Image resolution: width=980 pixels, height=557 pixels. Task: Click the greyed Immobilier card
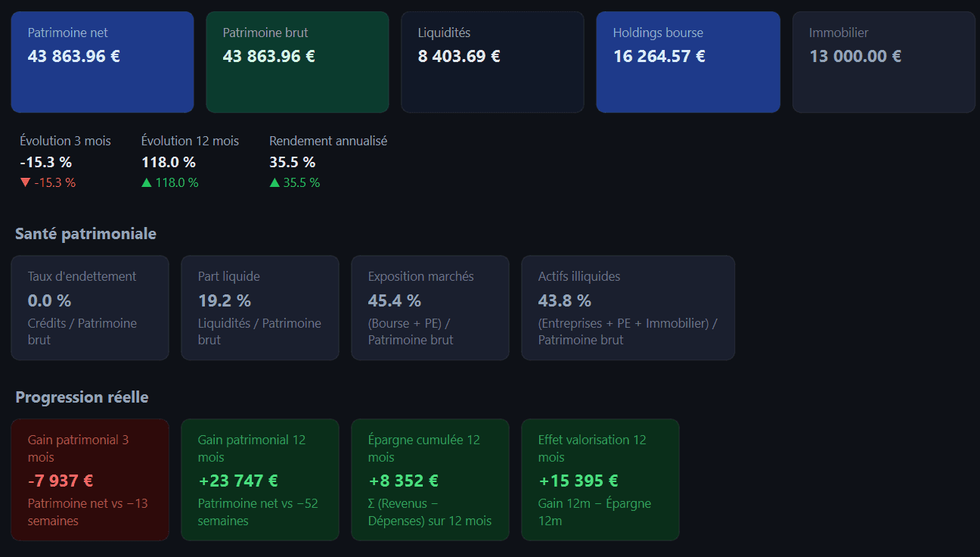pos(883,62)
